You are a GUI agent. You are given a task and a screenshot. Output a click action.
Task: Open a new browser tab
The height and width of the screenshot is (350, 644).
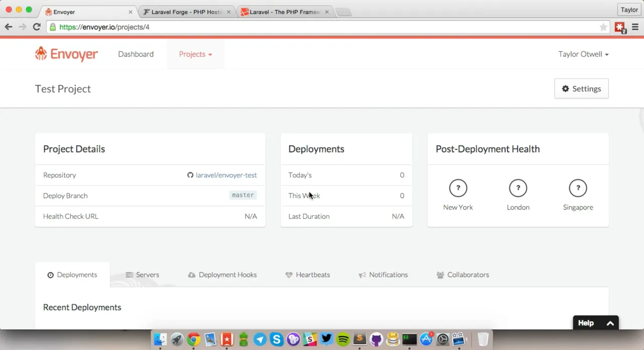pyautogui.click(x=343, y=13)
